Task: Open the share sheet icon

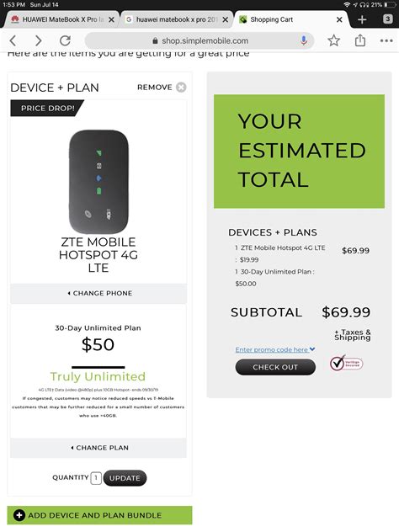Action: [x=360, y=40]
